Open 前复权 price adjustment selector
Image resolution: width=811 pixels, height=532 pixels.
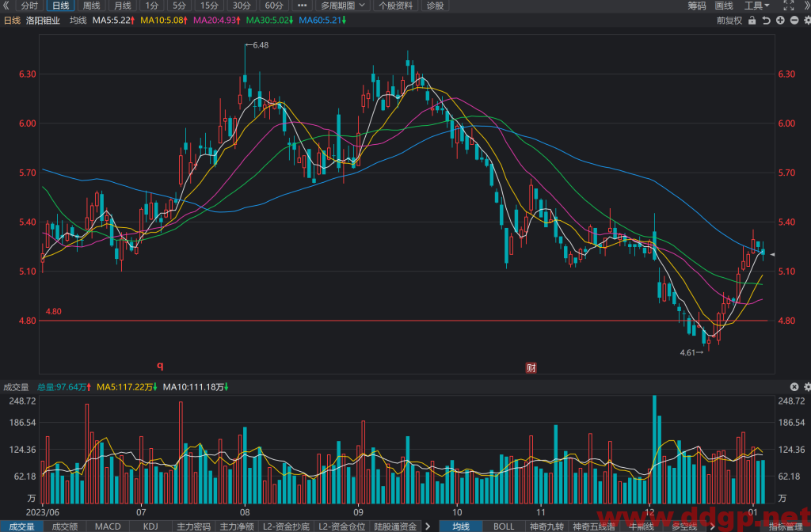729,21
